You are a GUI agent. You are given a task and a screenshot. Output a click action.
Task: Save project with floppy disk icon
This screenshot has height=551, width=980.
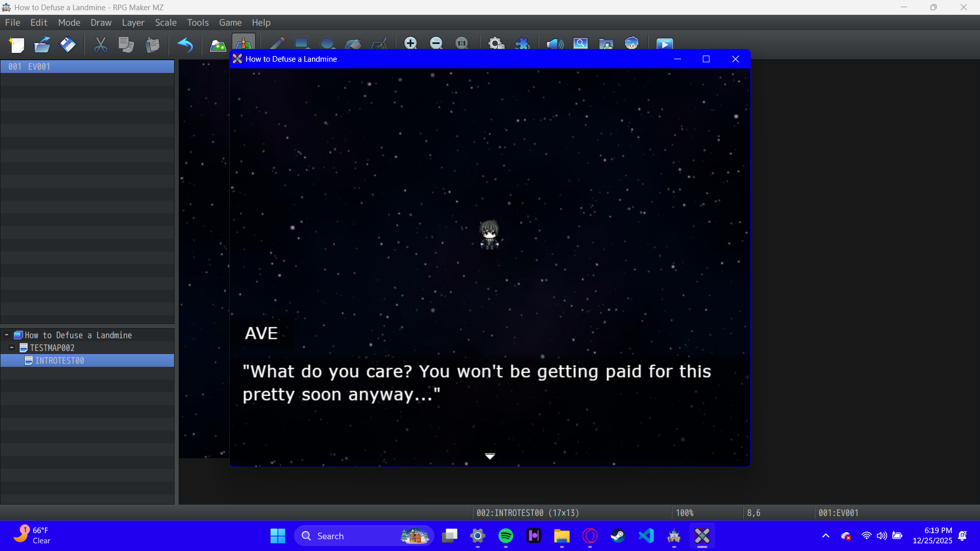click(x=67, y=45)
